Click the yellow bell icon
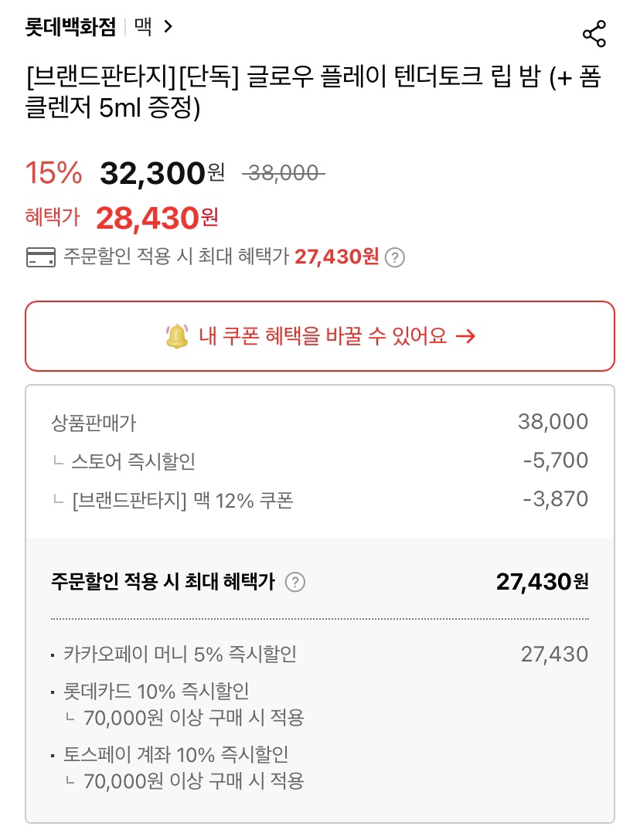640x840 pixels. click(177, 336)
